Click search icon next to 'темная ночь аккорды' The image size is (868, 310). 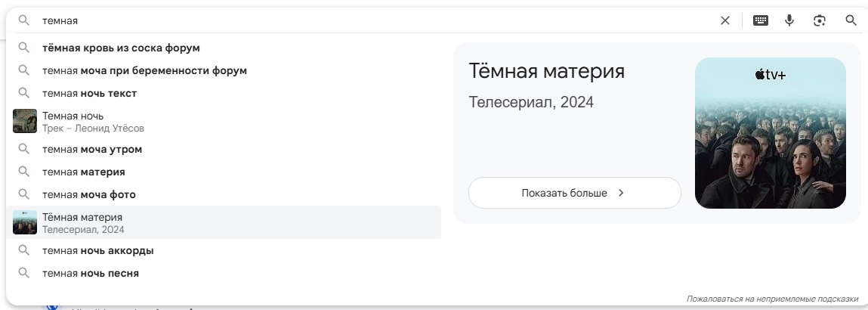pos(24,250)
